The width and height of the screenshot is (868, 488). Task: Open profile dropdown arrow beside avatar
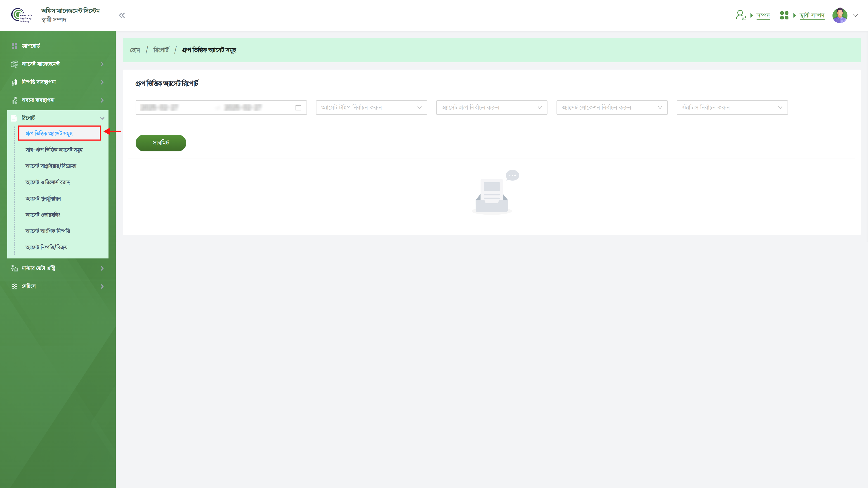(855, 16)
